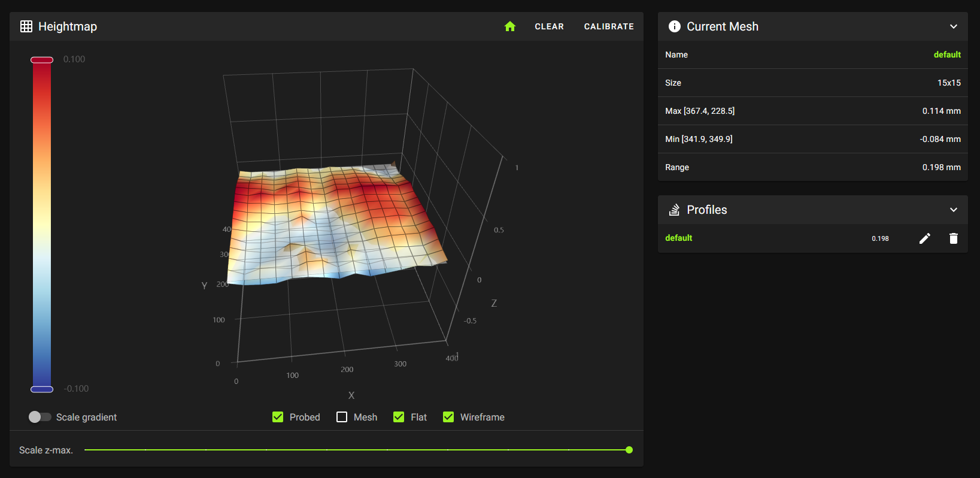
Task: Click the 0.198 value in Profiles row
Action: (880, 238)
